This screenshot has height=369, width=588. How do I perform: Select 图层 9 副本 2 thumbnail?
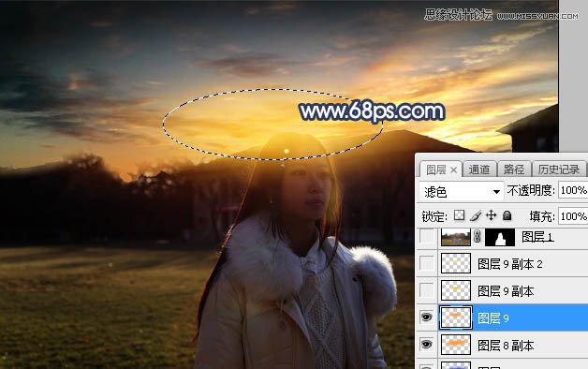click(x=456, y=263)
